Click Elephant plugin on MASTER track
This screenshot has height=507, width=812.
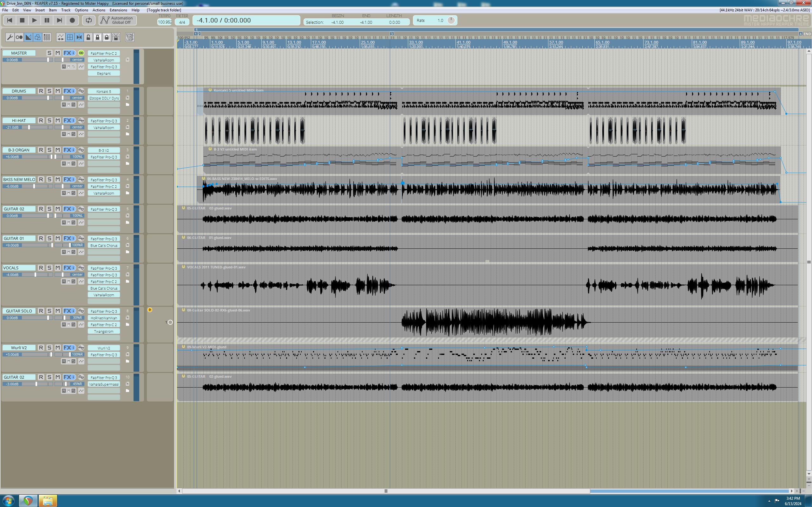[x=104, y=74]
